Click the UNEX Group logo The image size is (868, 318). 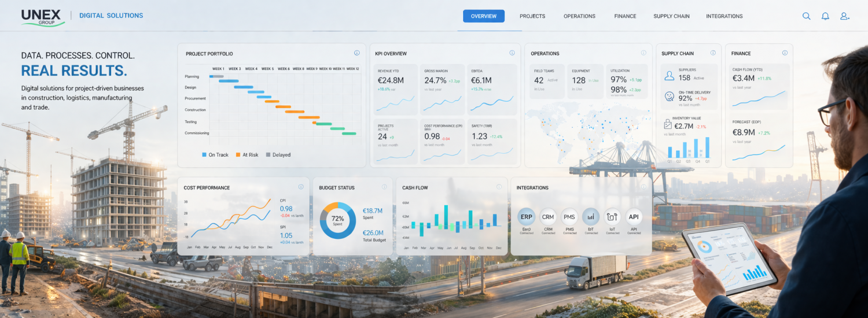coord(41,16)
